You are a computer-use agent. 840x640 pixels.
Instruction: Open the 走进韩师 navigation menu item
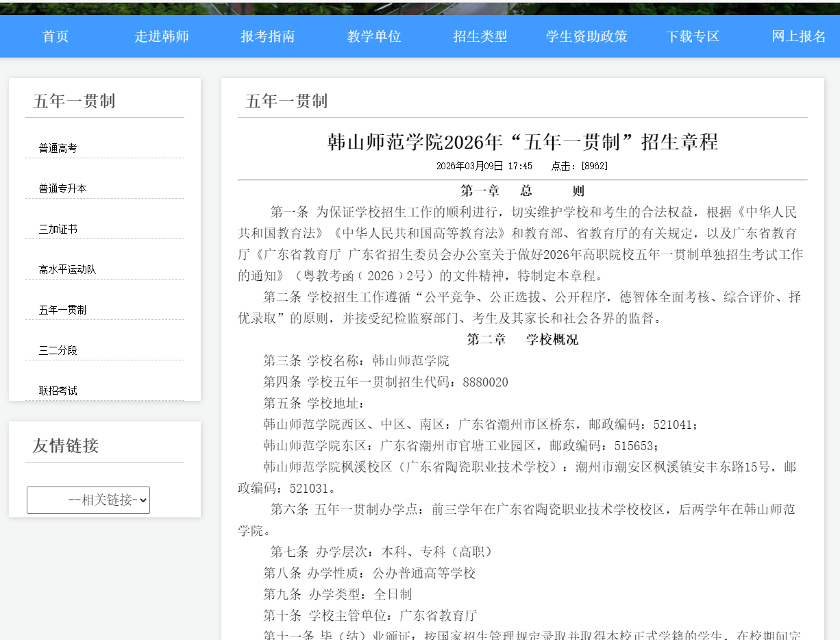pyautogui.click(x=162, y=37)
